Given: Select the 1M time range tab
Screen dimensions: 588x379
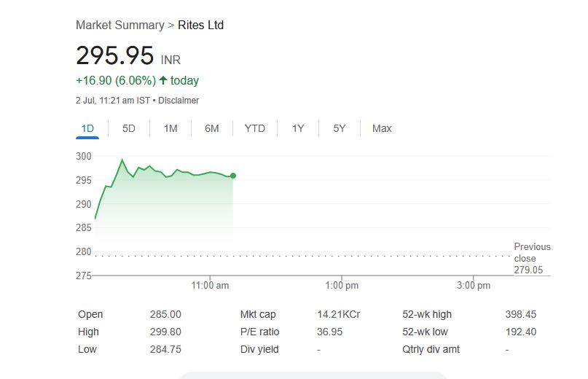Looking at the screenshot, I should (x=170, y=129).
